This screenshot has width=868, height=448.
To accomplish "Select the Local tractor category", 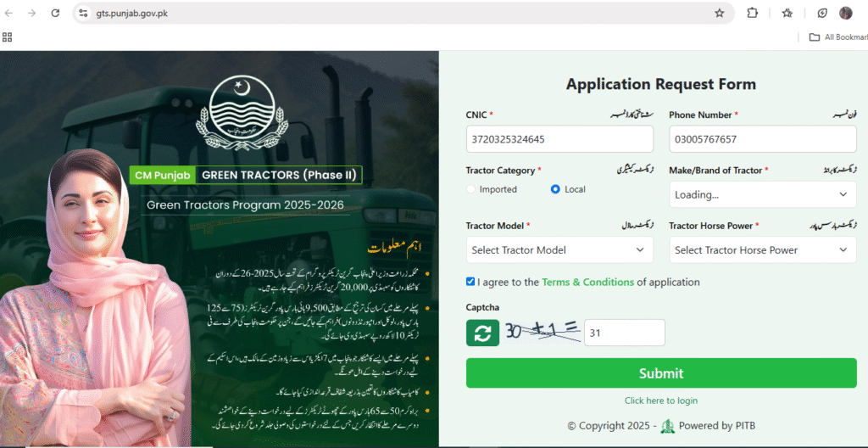I will pyautogui.click(x=555, y=189).
